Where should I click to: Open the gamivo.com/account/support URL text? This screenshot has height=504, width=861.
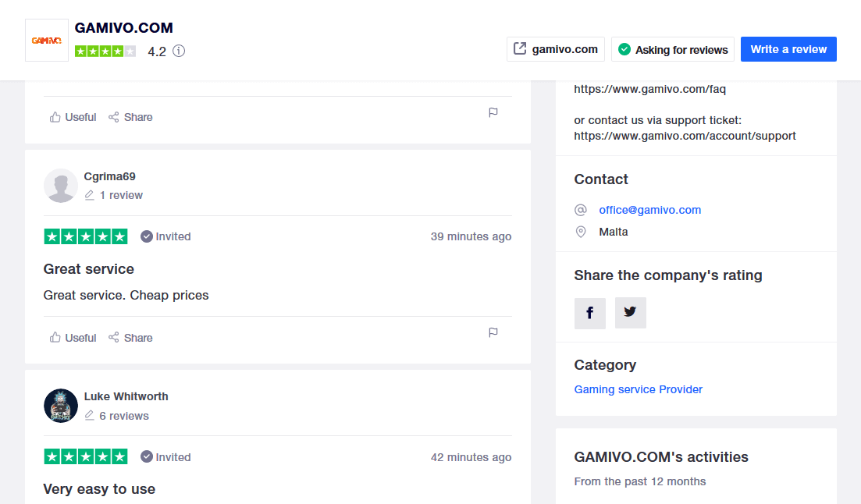tap(685, 136)
